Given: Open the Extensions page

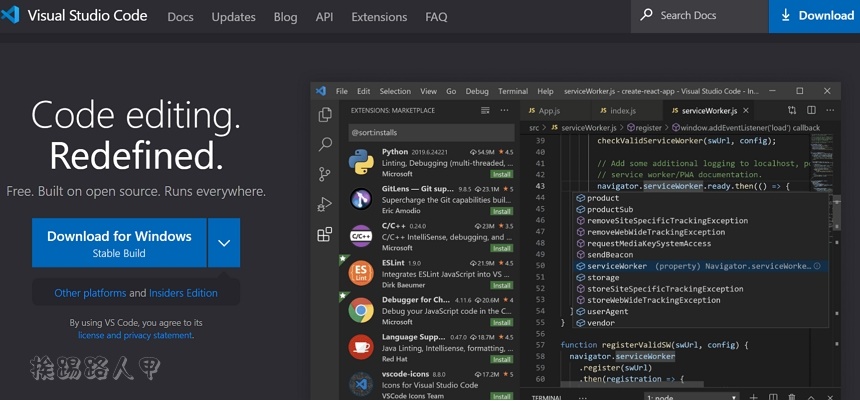Looking at the screenshot, I should click(379, 17).
